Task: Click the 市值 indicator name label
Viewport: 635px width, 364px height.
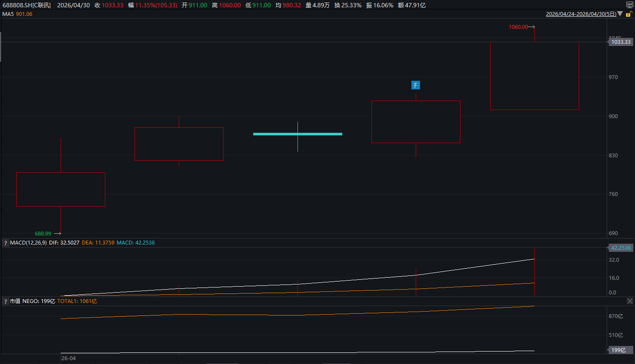Action: click(x=15, y=301)
